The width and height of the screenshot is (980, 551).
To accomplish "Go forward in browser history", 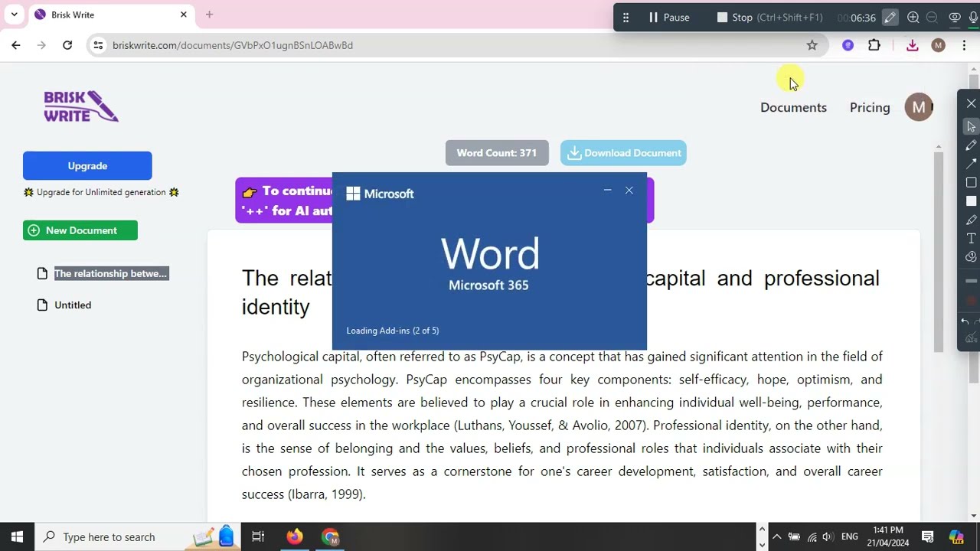I will (x=41, y=45).
